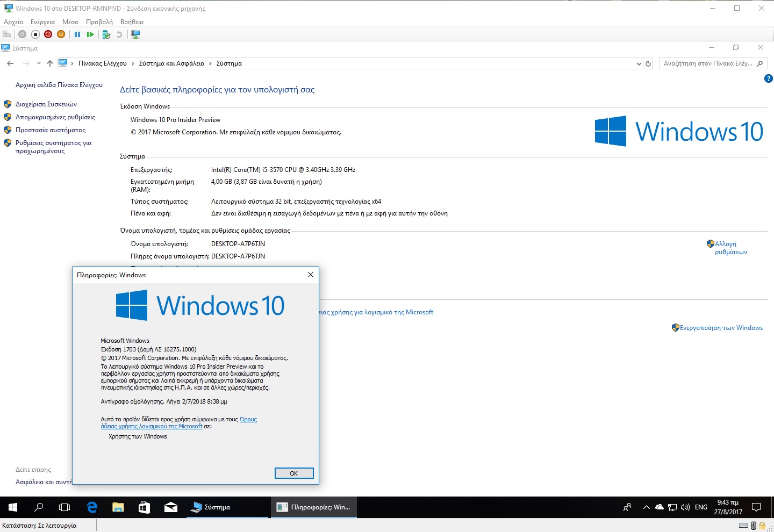Click the Revert undo-arrow icon

click(x=119, y=34)
